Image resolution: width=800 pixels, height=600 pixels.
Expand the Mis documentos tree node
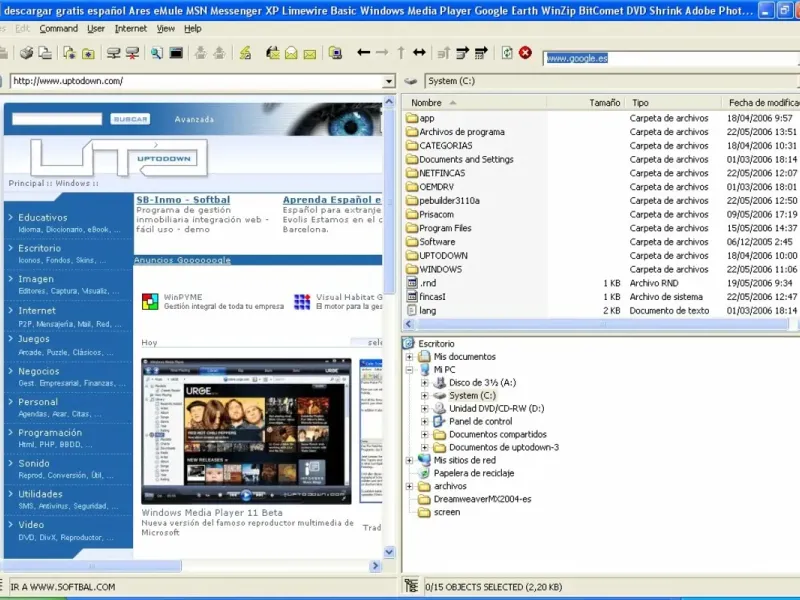pyautogui.click(x=409, y=357)
